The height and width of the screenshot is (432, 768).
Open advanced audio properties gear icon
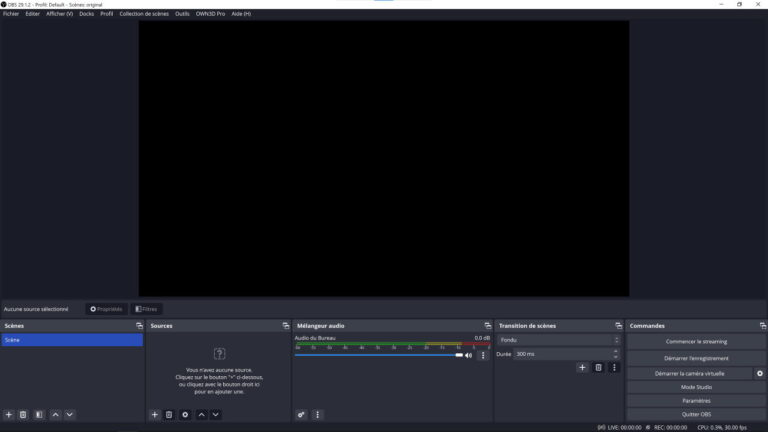[x=301, y=414]
